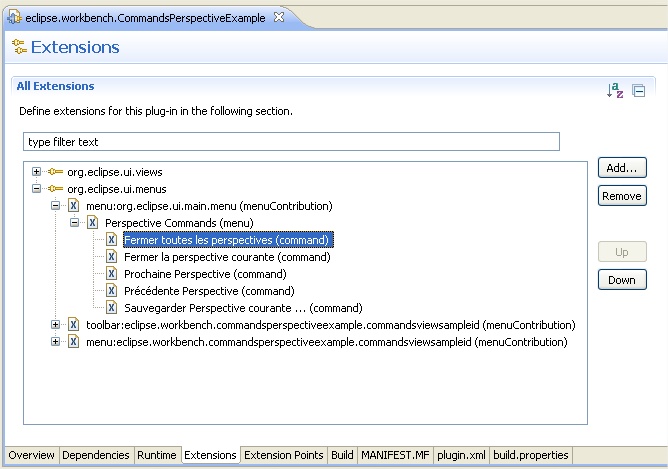Click the icon of the toolbar: menuContribution row
This screenshot has width=668, height=469.
[x=74, y=325]
